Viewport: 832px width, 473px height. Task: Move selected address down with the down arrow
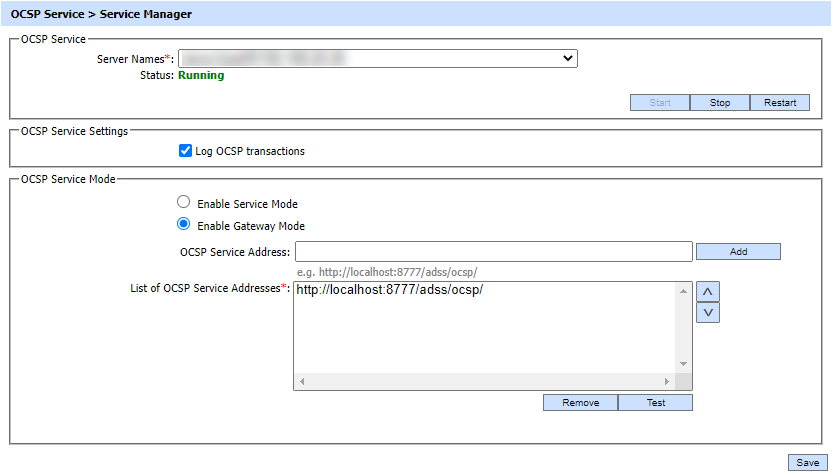click(x=708, y=312)
